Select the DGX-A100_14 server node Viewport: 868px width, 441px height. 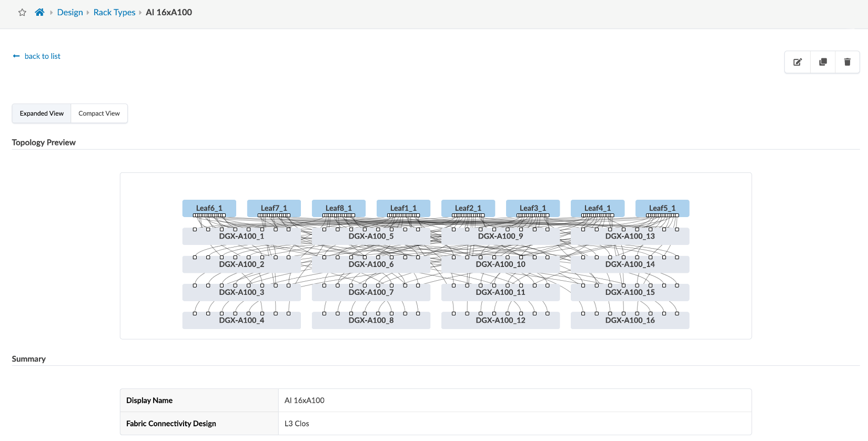coord(630,264)
